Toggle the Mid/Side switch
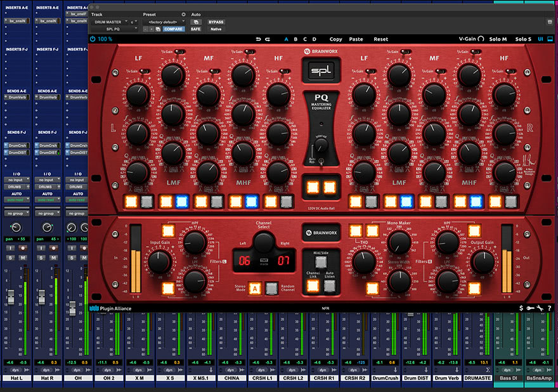The height and width of the screenshot is (392, 558). coord(321,262)
